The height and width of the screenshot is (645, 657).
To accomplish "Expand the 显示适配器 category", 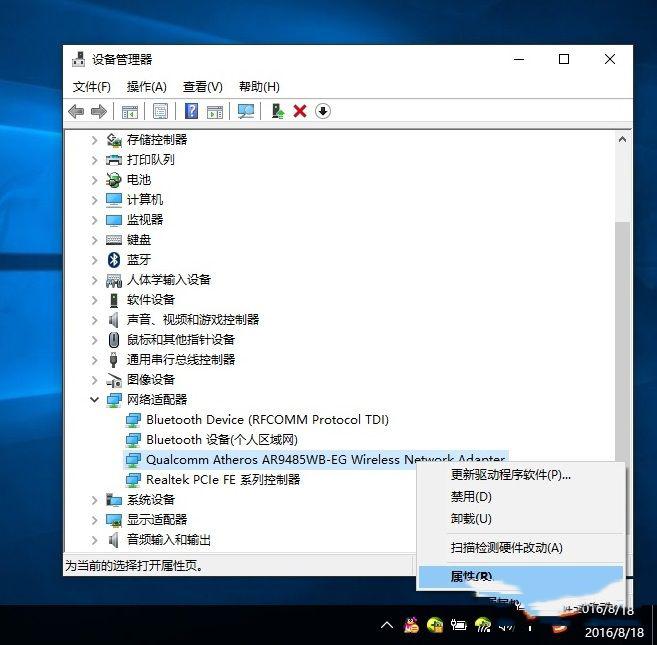I will [94, 520].
